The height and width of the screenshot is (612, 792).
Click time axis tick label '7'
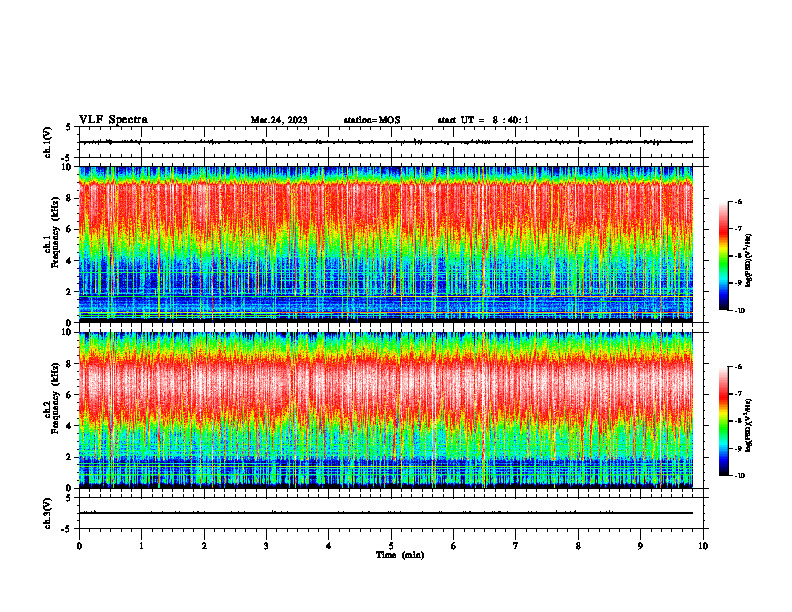pyautogui.click(x=516, y=546)
